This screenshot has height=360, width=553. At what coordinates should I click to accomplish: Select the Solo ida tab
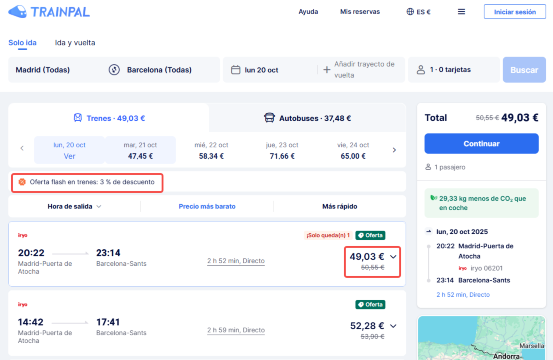click(22, 43)
